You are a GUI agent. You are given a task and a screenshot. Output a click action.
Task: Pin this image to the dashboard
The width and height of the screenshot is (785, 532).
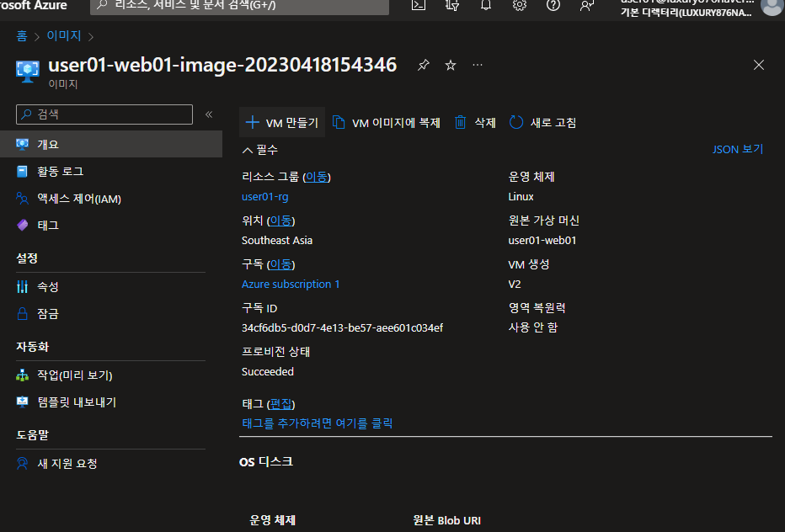tap(424, 65)
